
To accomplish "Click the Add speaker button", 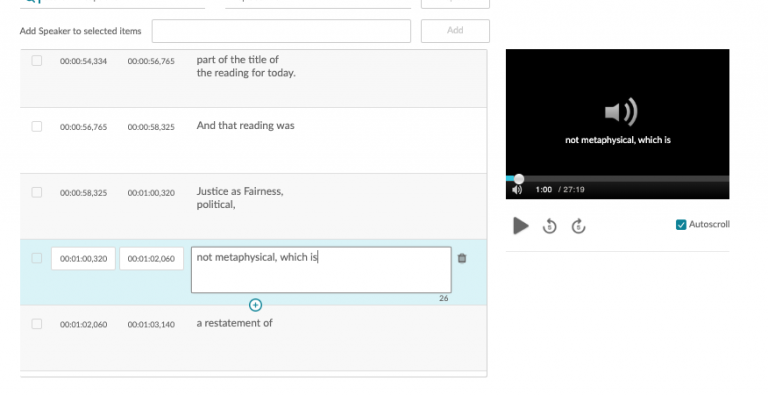I will pos(455,30).
